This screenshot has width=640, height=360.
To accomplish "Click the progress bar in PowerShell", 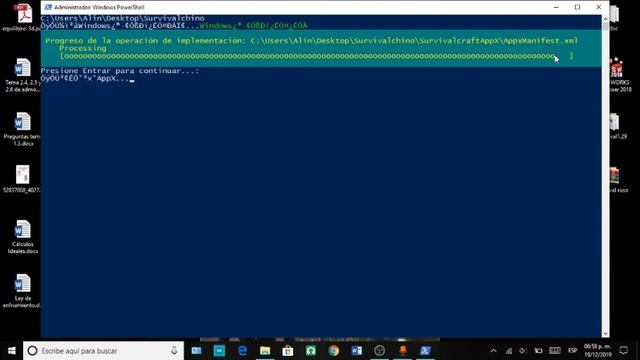I will [x=316, y=56].
